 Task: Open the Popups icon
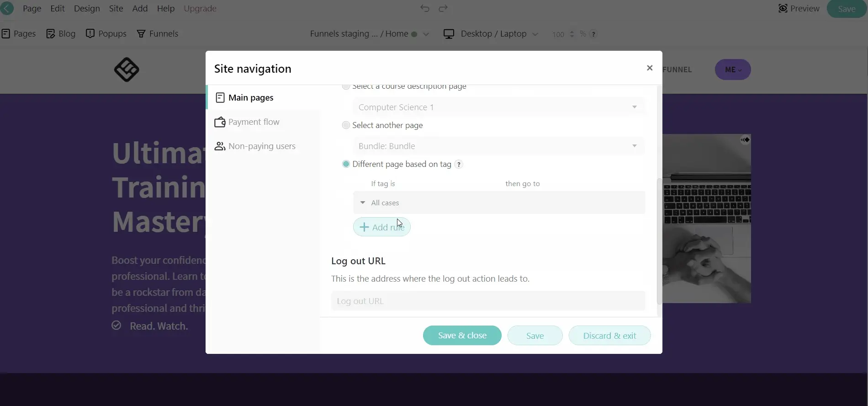point(90,34)
